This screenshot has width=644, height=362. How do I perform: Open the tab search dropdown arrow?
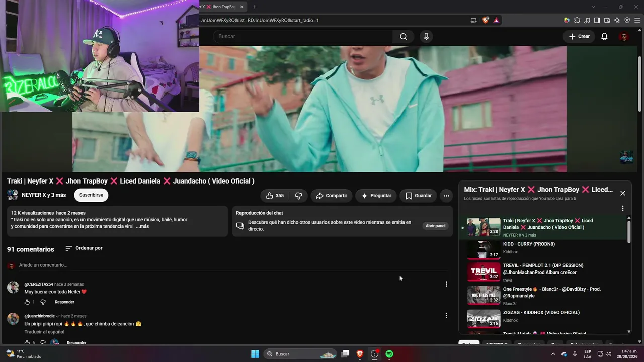(x=593, y=7)
